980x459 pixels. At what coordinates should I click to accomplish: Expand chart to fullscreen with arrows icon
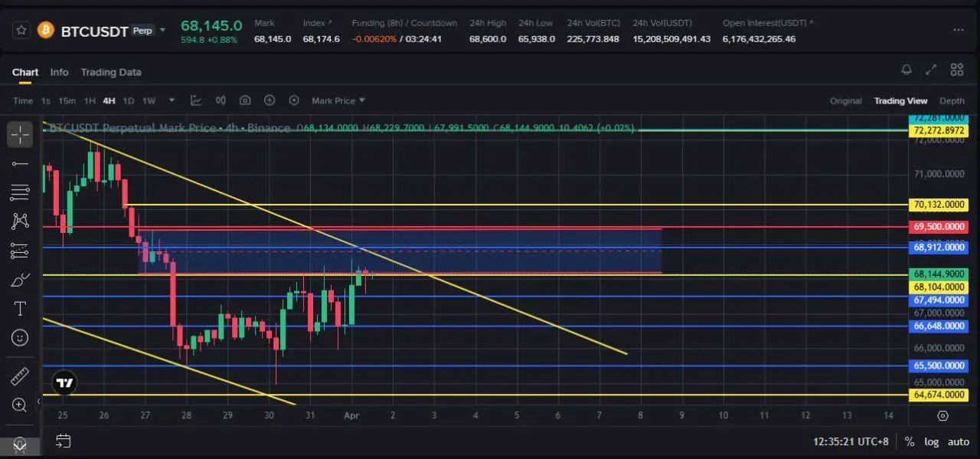931,70
